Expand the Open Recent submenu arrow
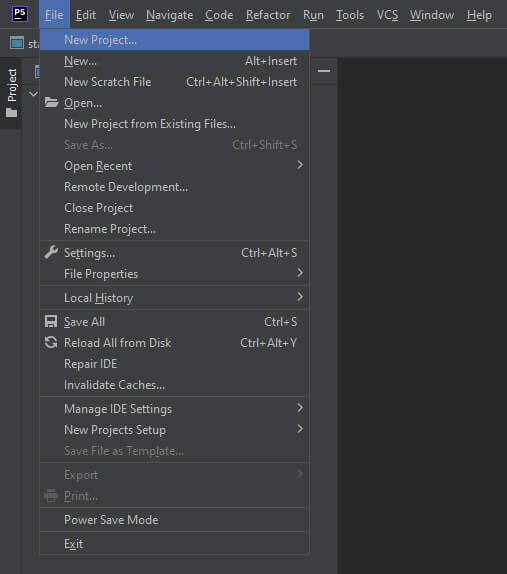 coord(300,165)
